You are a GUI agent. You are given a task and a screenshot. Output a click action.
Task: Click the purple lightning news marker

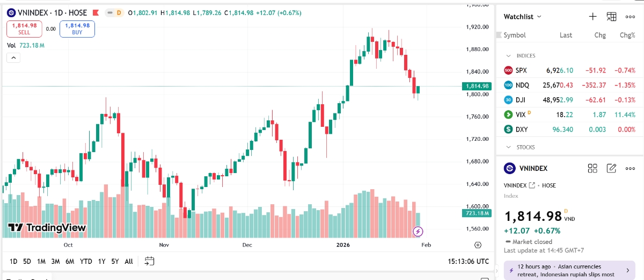(x=418, y=232)
